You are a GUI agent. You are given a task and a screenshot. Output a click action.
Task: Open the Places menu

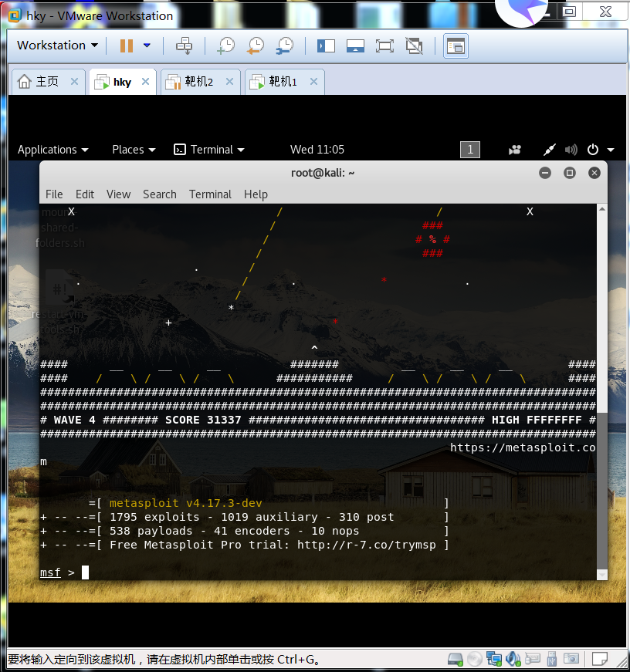tap(134, 150)
